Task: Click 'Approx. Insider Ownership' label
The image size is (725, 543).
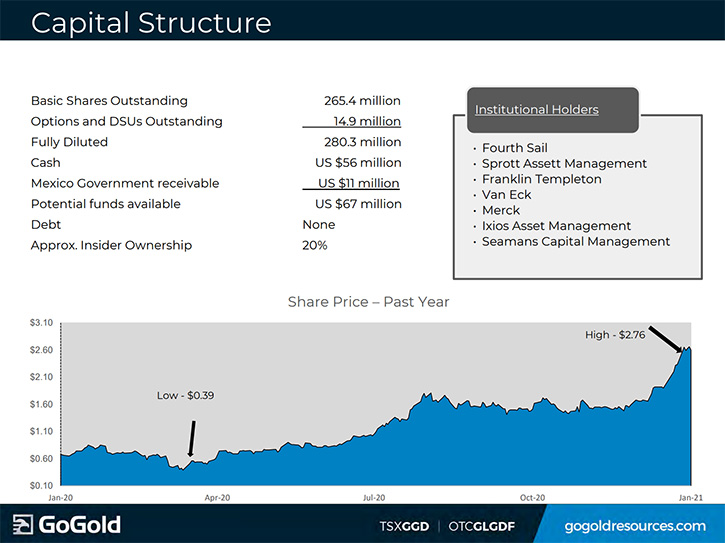Action: coord(111,246)
